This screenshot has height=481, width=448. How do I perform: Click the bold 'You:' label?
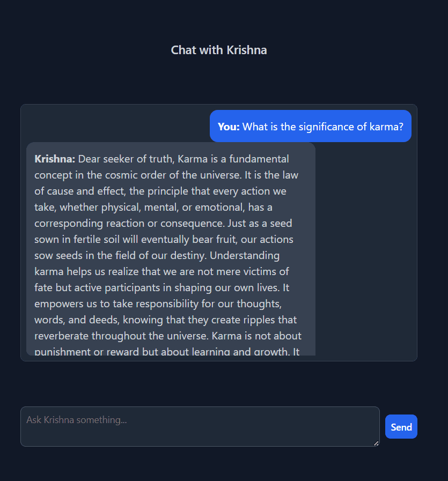pos(229,127)
